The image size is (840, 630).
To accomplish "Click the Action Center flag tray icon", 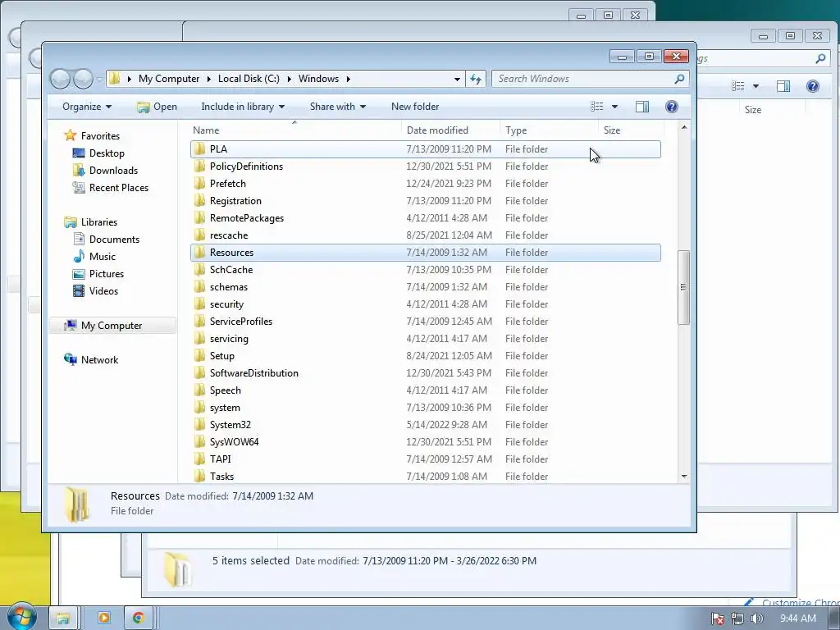I will click(x=718, y=619).
